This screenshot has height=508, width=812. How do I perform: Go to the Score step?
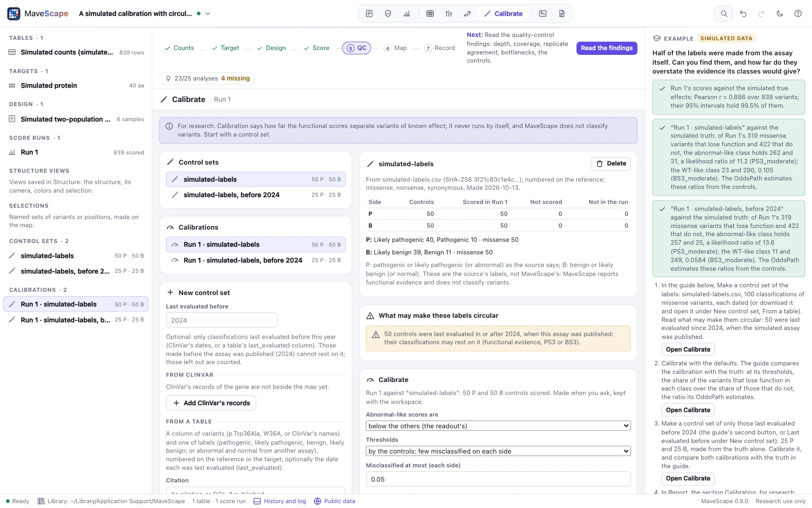pos(317,48)
